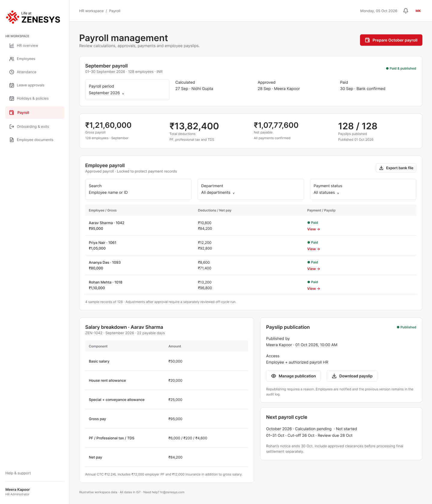432x504 pixels.
Task: Open the MK user avatar
Action: click(418, 11)
